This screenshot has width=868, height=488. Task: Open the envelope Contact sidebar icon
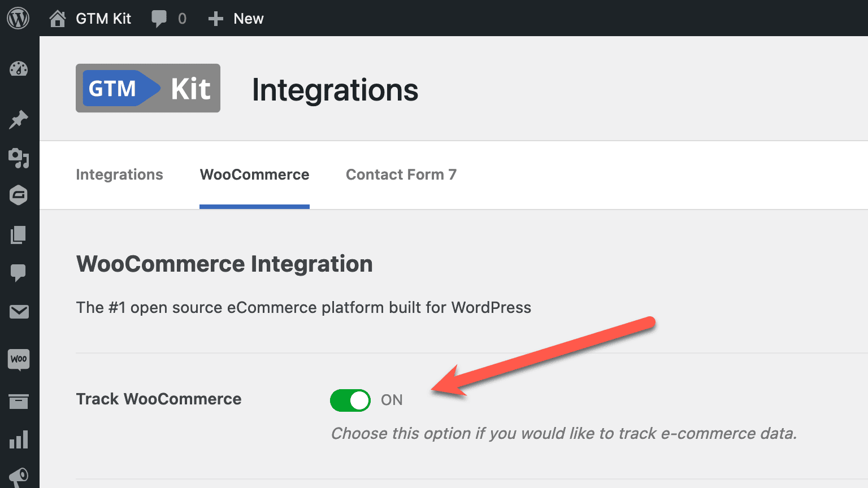pyautogui.click(x=19, y=312)
